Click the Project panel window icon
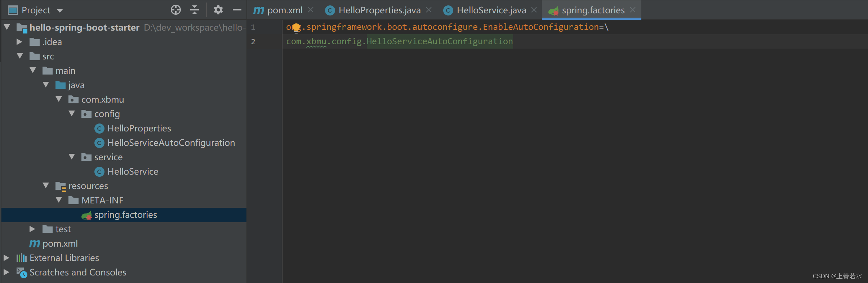Viewport: 868px width, 283px height. tap(13, 10)
